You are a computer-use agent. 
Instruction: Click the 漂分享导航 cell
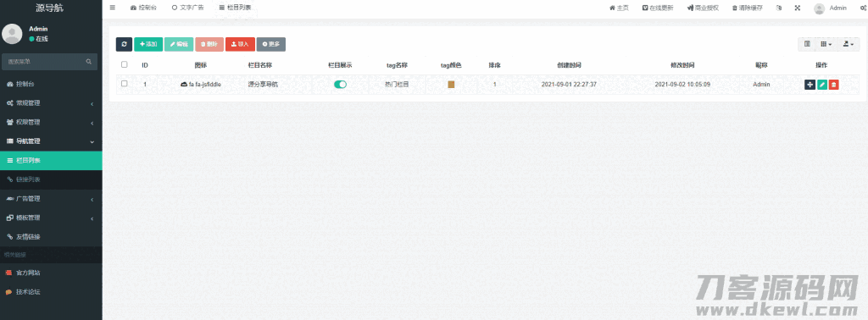[x=263, y=85]
